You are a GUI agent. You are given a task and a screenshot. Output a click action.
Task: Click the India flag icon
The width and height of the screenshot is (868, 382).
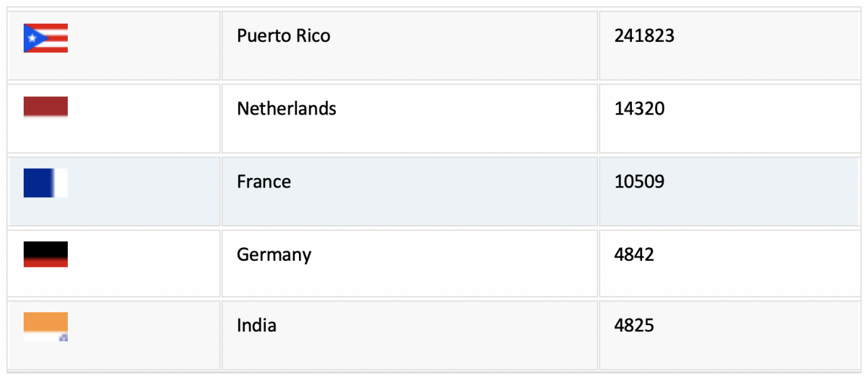point(45,326)
